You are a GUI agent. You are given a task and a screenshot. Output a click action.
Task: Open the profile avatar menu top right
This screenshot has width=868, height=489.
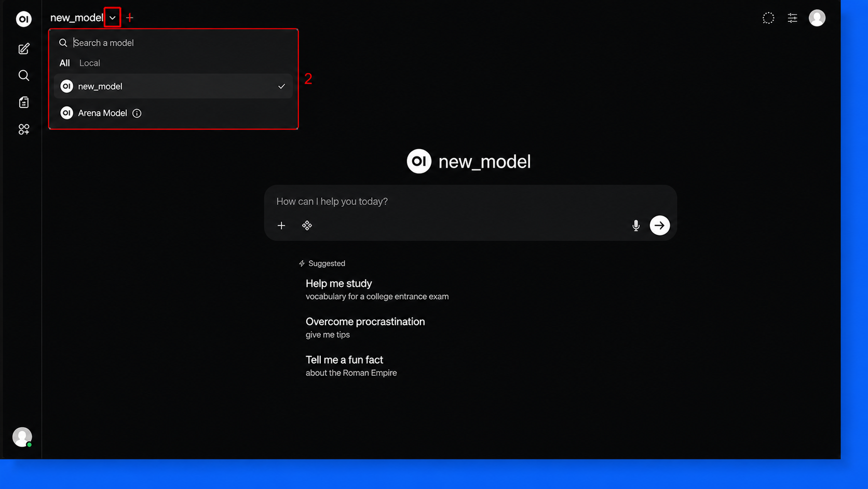tap(817, 18)
